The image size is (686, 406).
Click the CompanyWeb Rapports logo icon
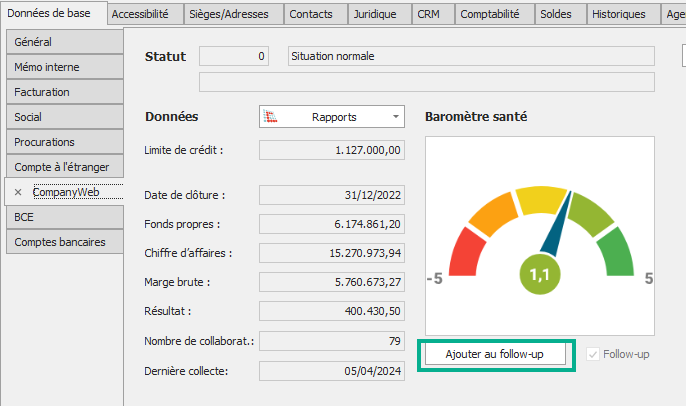[270, 116]
